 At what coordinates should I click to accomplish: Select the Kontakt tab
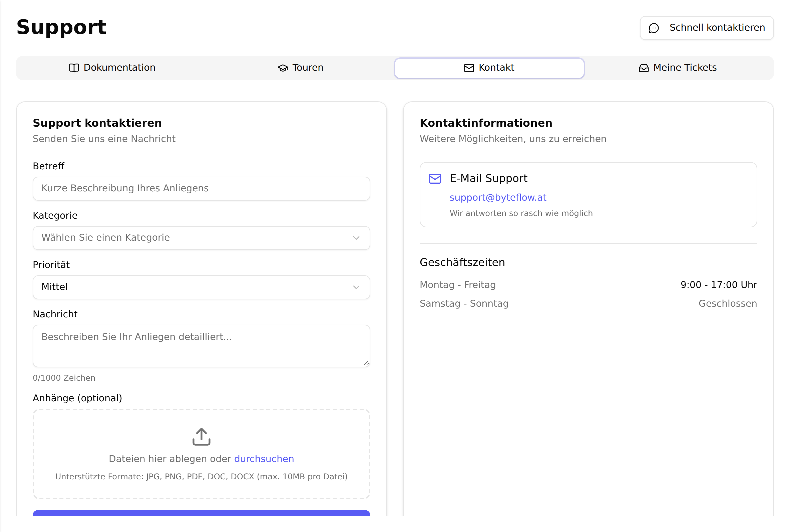pos(489,68)
